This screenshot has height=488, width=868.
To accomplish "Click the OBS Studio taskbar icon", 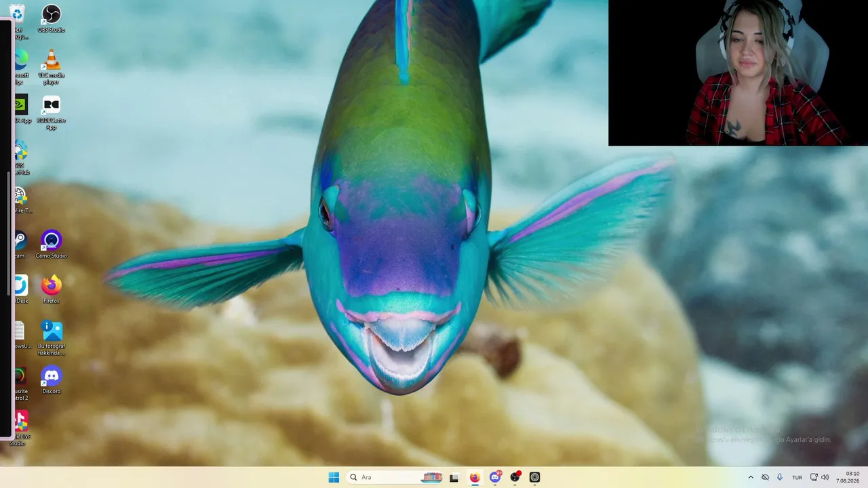I will pyautogui.click(x=515, y=477).
